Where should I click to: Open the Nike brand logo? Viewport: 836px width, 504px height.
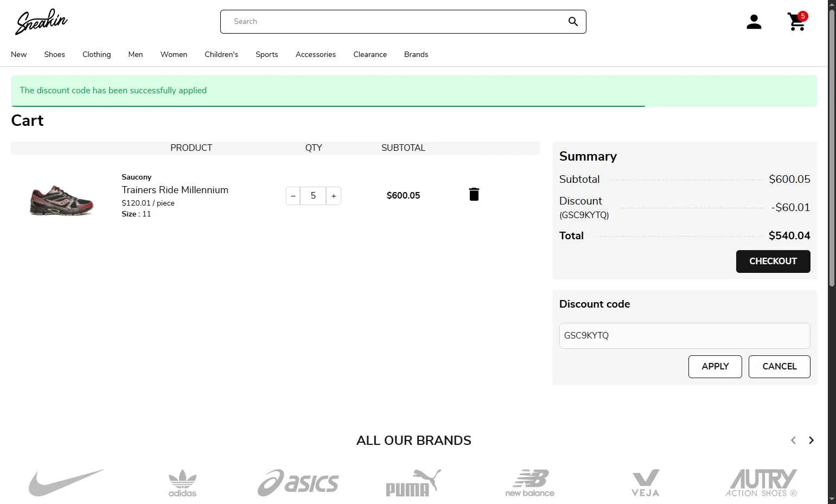[x=66, y=483]
